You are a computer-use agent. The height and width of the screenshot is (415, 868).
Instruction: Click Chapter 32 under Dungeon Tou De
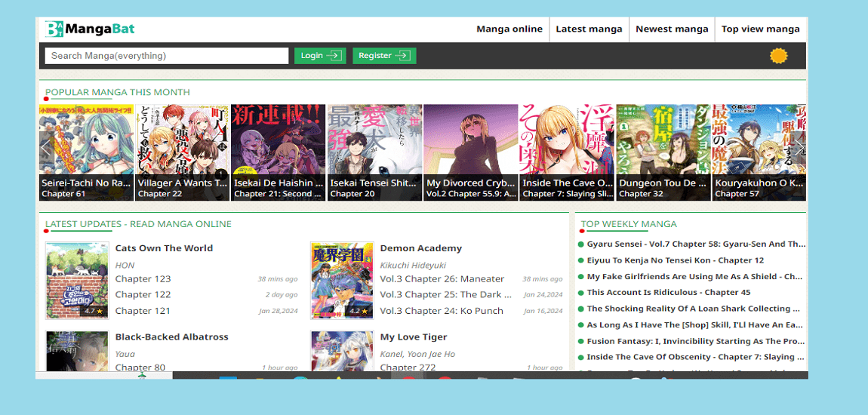(x=641, y=194)
